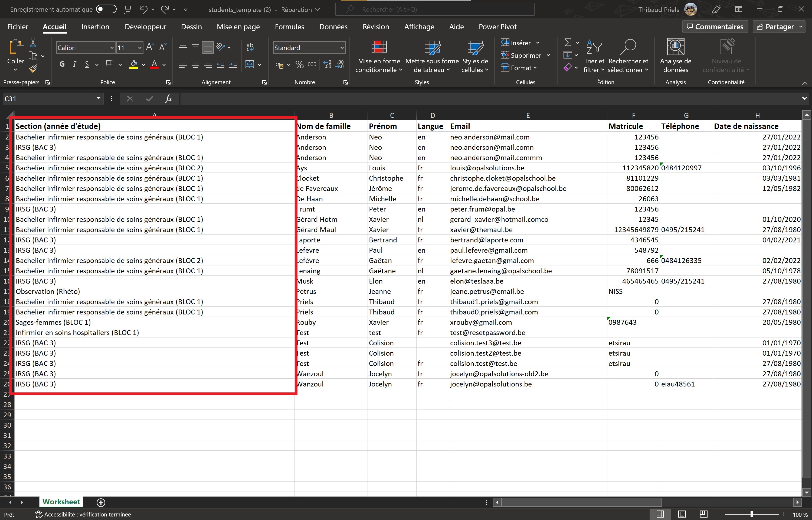Image resolution: width=812 pixels, height=520 pixels.
Task: Open the Fichier tab
Action: [18, 27]
